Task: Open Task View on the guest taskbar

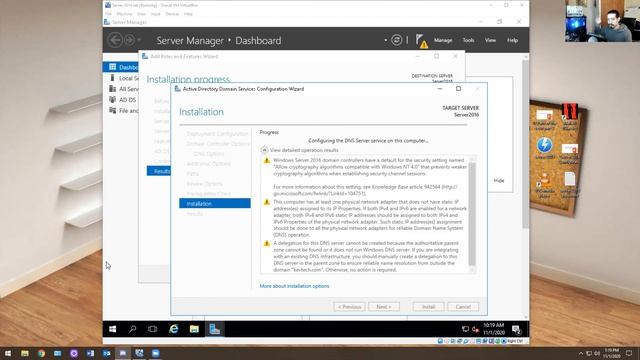Action: [x=153, y=329]
